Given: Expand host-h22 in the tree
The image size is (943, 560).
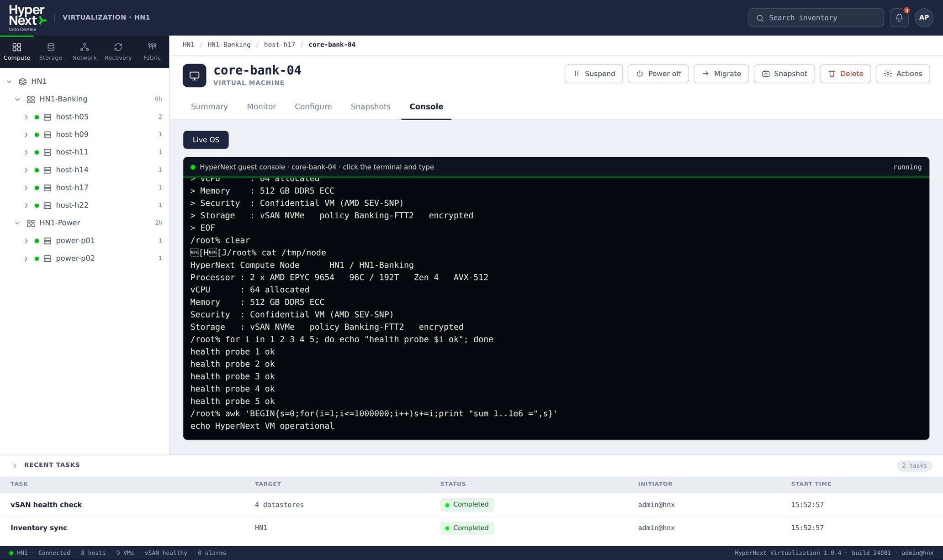Looking at the screenshot, I should click(x=26, y=206).
